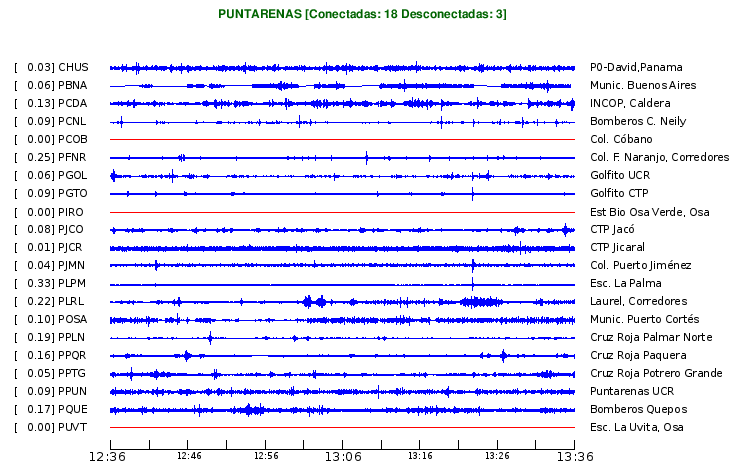Click the Munic. Buenos Aires label
The image size is (740, 463).
[x=643, y=85]
